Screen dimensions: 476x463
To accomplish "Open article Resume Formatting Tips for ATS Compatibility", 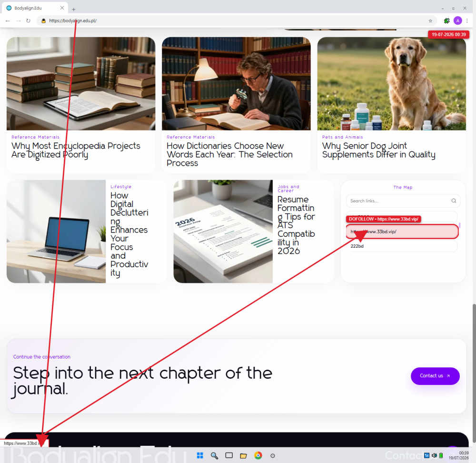I will click(296, 225).
